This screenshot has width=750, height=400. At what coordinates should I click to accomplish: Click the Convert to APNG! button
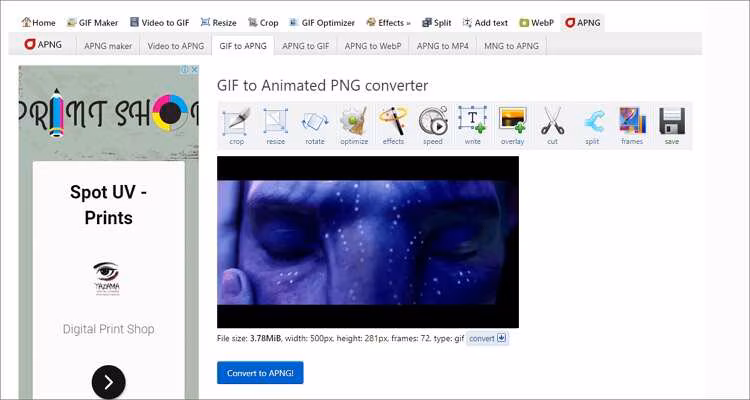coord(260,373)
